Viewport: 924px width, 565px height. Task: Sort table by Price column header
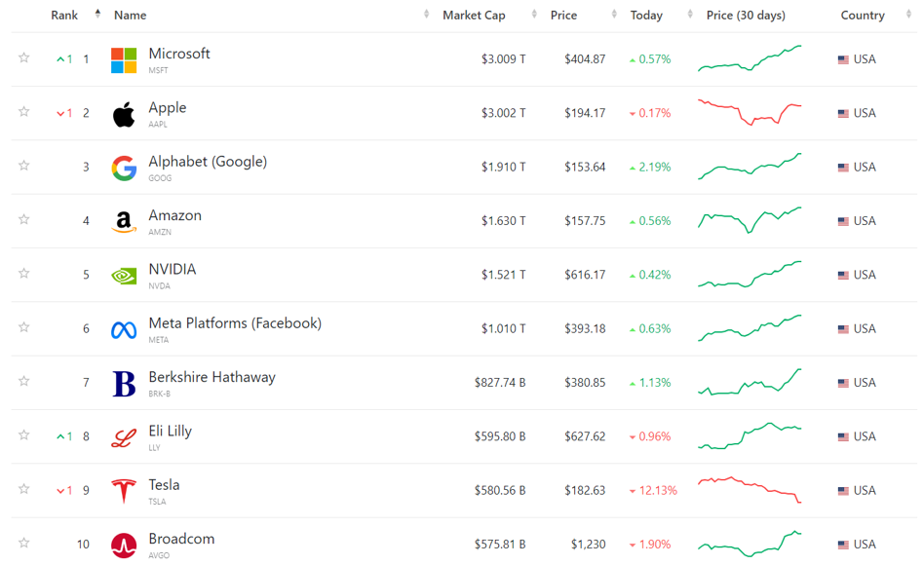click(563, 16)
